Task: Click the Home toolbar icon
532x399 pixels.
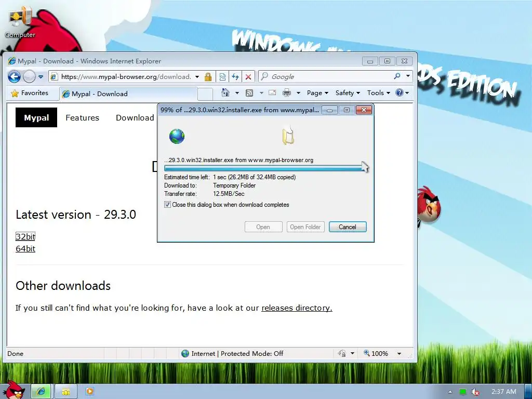Action: [225, 92]
